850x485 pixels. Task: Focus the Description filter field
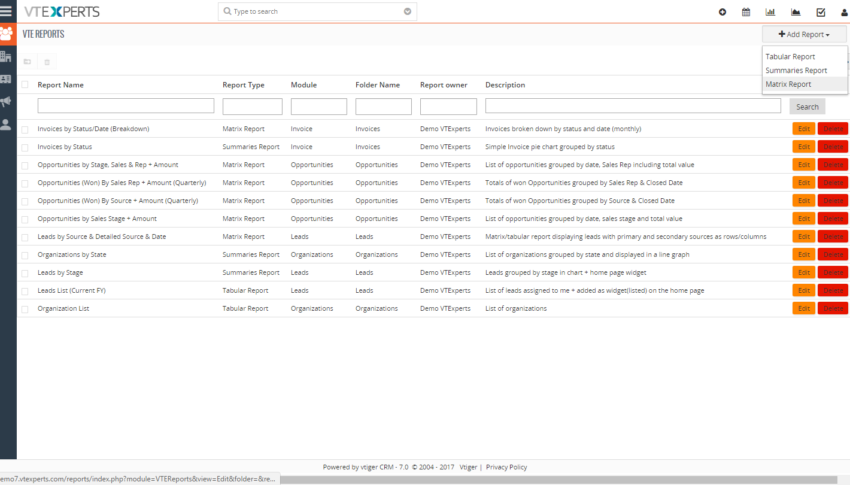pyautogui.click(x=633, y=106)
